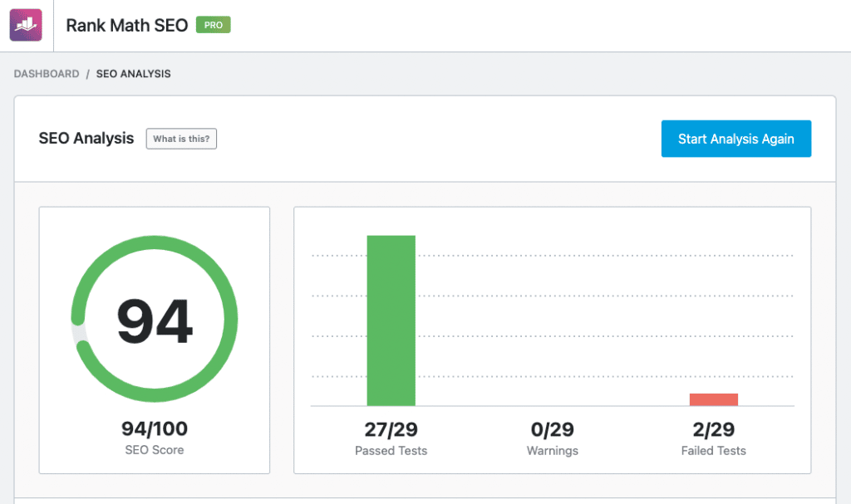This screenshot has height=504, width=851.
Task: Click the red Failed Tests bar
Action: (714, 400)
